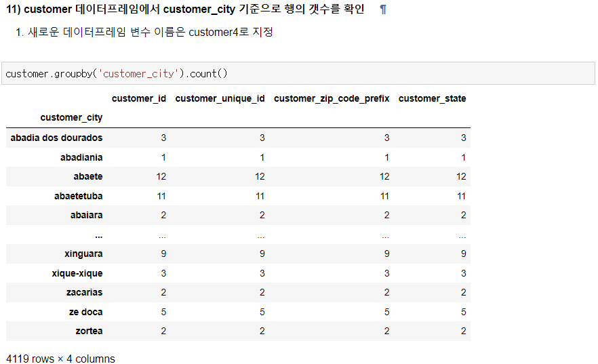Click the groupby code input cell

pyautogui.click(x=298, y=73)
